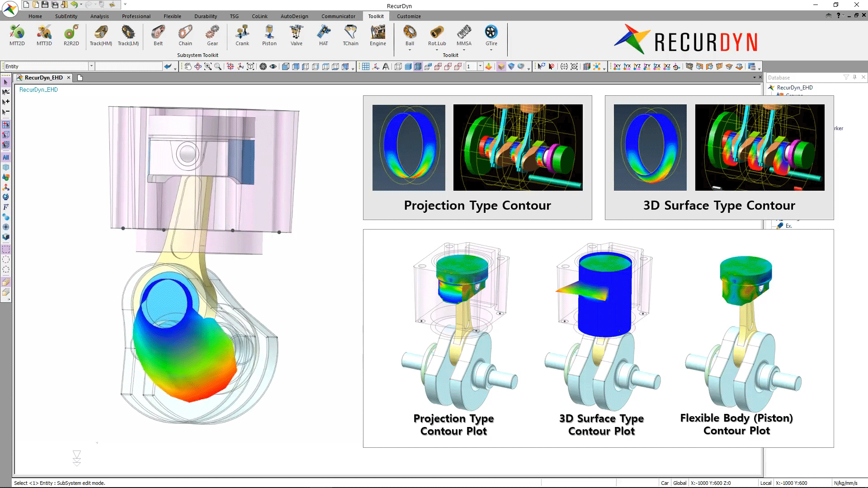
Task: Toggle wireframe rendering mode
Action: click(398, 66)
